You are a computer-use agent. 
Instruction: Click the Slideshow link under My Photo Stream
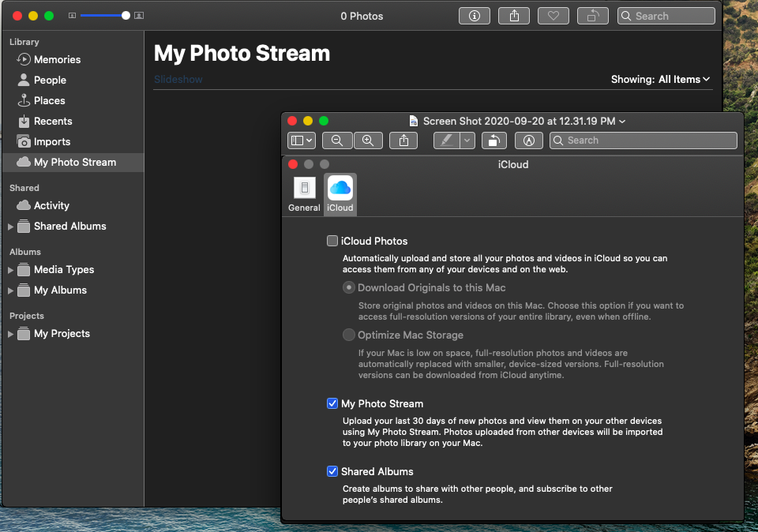pyautogui.click(x=178, y=79)
